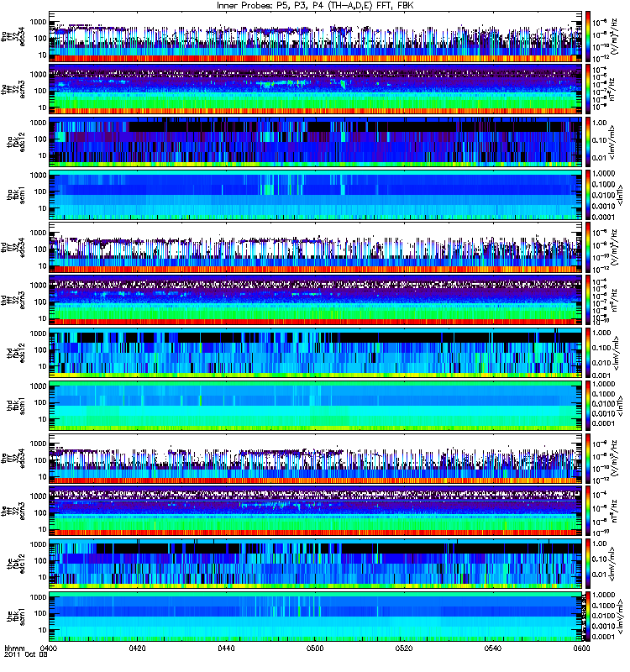Select the thd fbk scm1 spectrogram panel
Screen dimensions: 630x672
pyautogui.click(x=316, y=406)
